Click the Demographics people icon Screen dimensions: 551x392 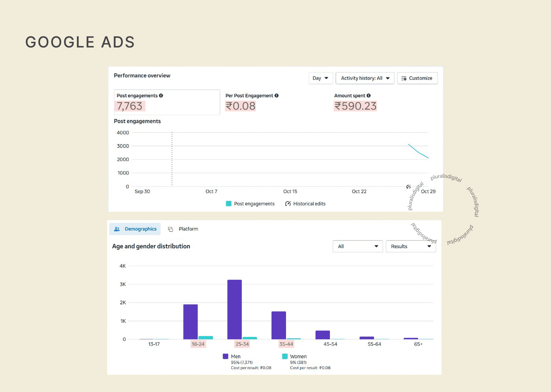[x=117, y=229]
